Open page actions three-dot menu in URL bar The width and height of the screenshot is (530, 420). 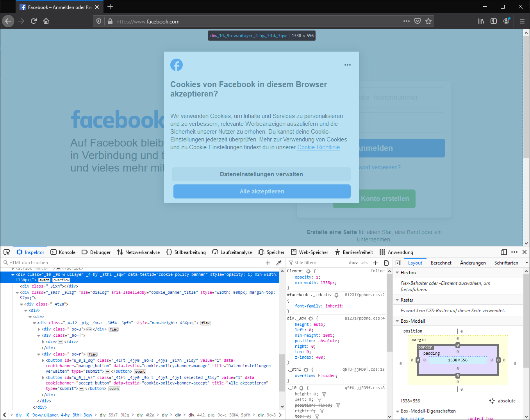pyautogui.click(x=407, y=21)
